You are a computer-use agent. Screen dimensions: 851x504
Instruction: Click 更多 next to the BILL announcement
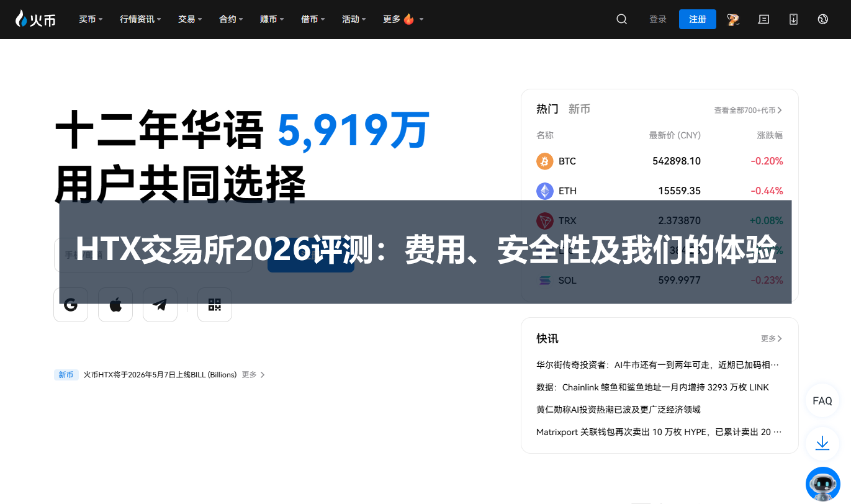point(253,375)
